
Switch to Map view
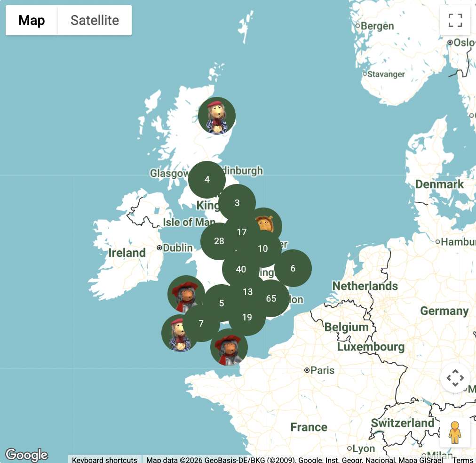pos(32,20)
